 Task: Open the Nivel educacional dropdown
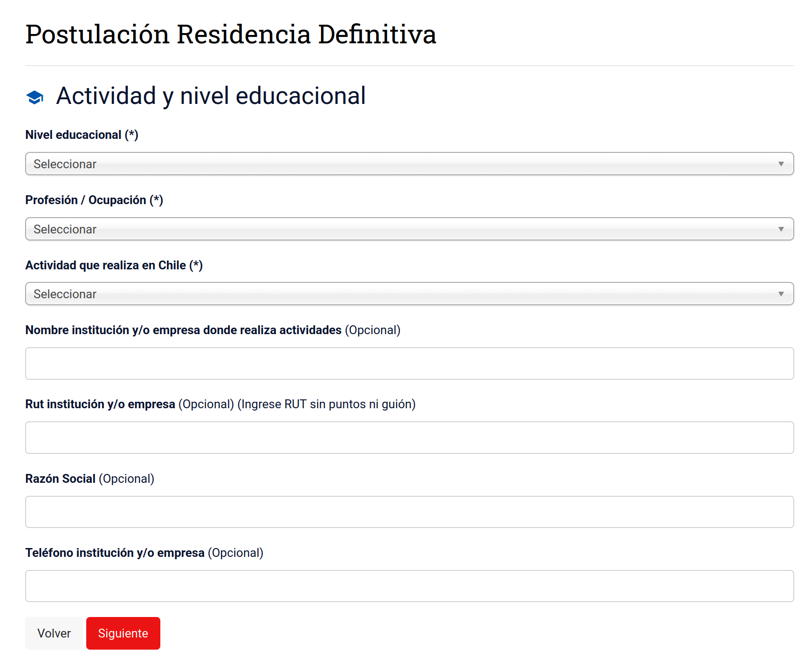[x=409, y=164]
